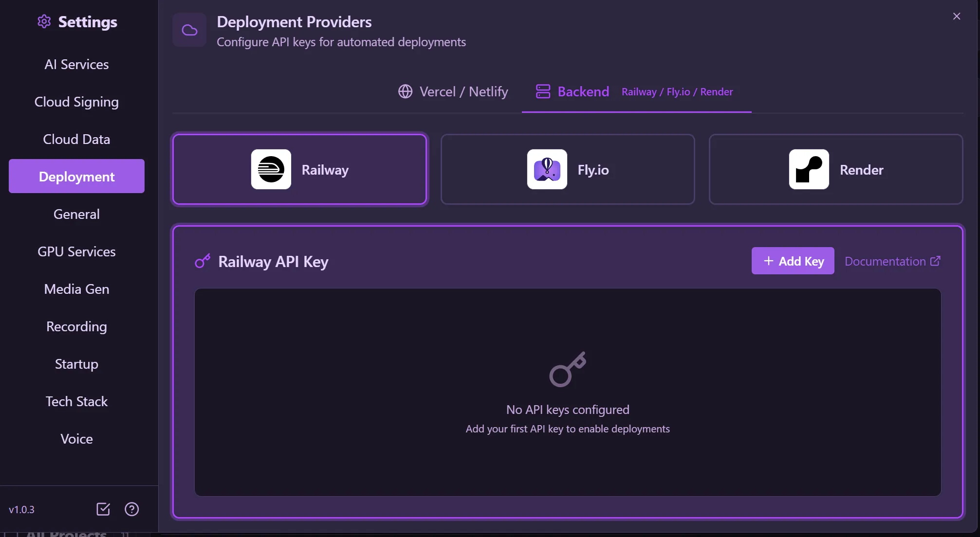This screenshot has height=537, width=980.
Task: Go to Tech Stack settings
Action: click(76, 401)
